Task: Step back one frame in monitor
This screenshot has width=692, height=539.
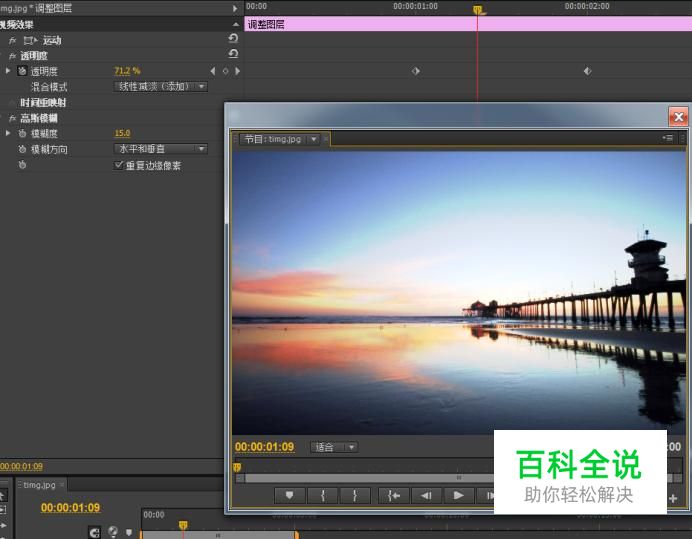Action: click(x=426, y=495)
